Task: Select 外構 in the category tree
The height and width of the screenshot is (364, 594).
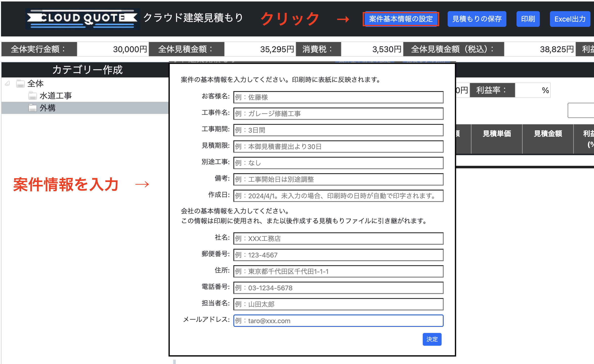Action: 48,108
